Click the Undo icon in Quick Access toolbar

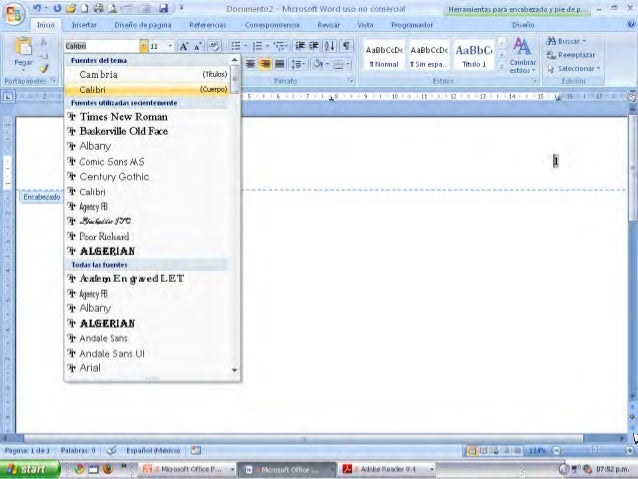tap(37, 8)
